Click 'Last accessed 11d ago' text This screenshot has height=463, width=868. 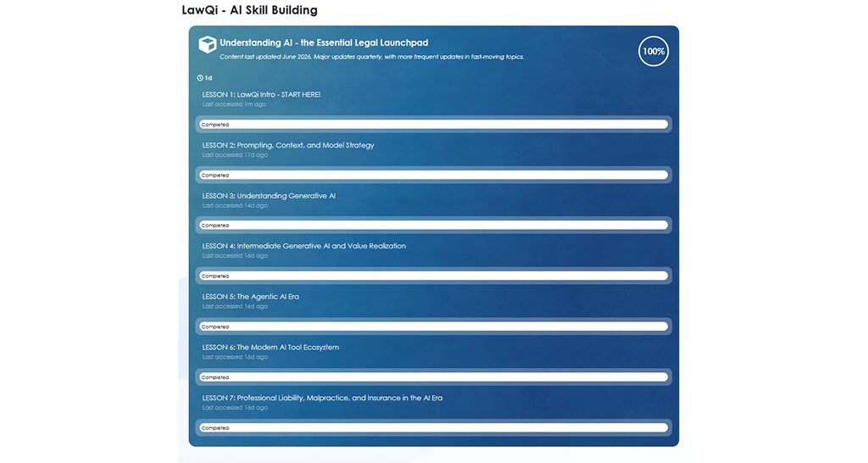235,155
